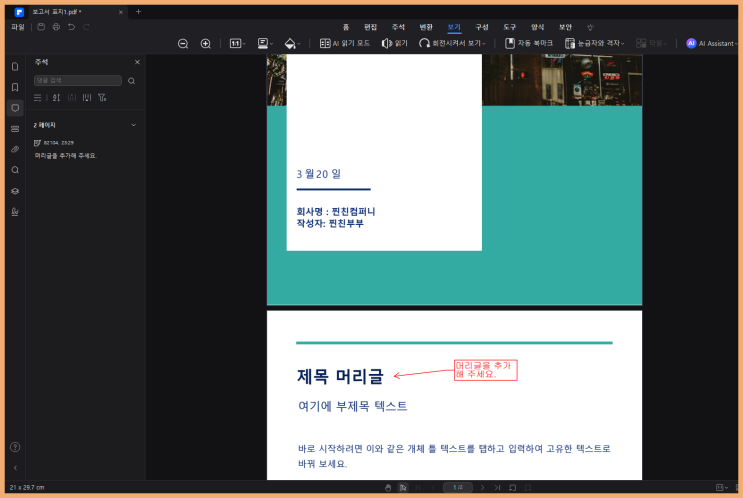This screenshot has height=498, width=743.
Task: Click the zoom out magnifier icon
Action: 183,44
